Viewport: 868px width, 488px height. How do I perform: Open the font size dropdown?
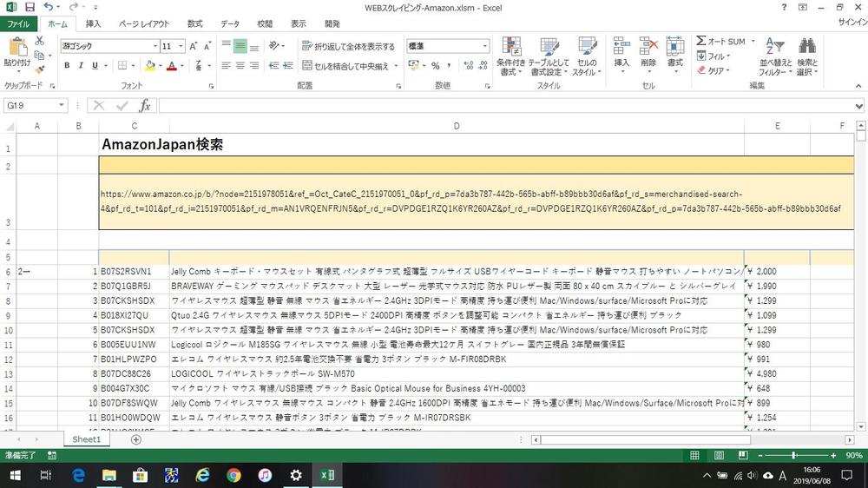(181, 46)
